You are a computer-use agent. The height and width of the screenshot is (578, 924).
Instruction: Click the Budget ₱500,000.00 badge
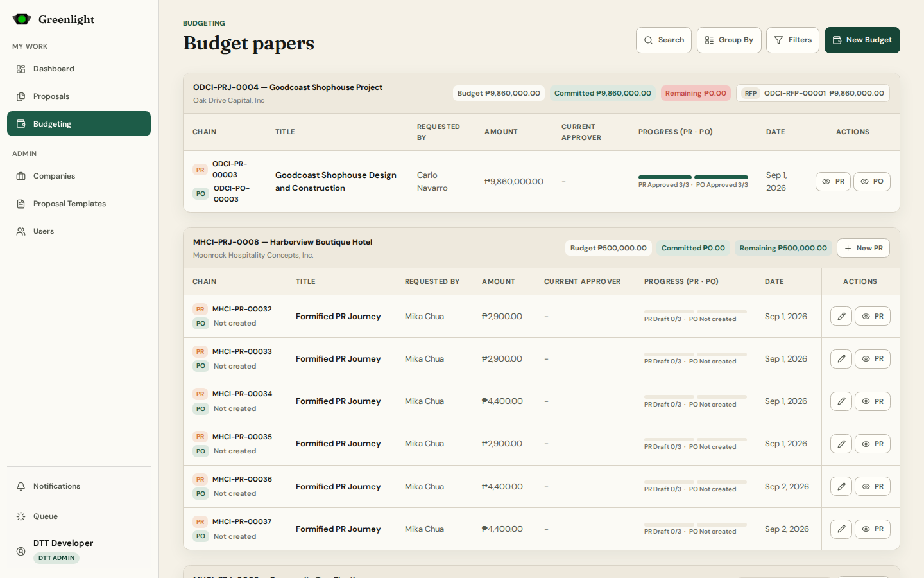click(x=608, y=248)
